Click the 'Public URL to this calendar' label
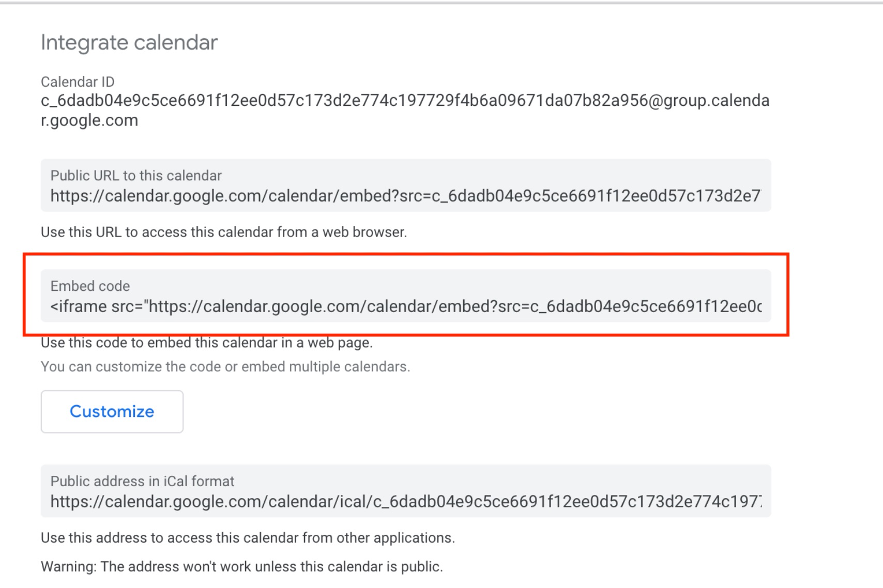Screen dimensions: 883x588 pyautogui.click(x=136, y=176)
